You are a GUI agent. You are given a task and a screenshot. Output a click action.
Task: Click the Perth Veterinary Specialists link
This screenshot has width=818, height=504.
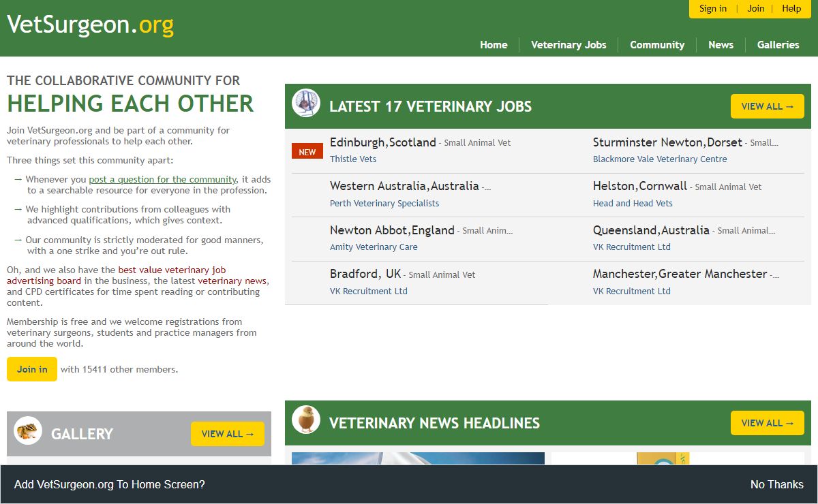pyautogui.click(x=384, y=203)
